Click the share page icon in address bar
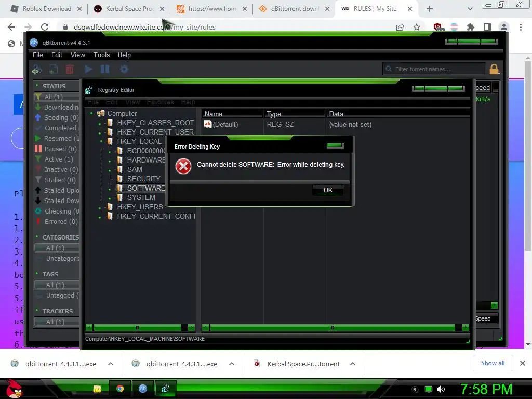Image resolution: width=532 pixels, height=399 pixels. (x=400, y=27)
